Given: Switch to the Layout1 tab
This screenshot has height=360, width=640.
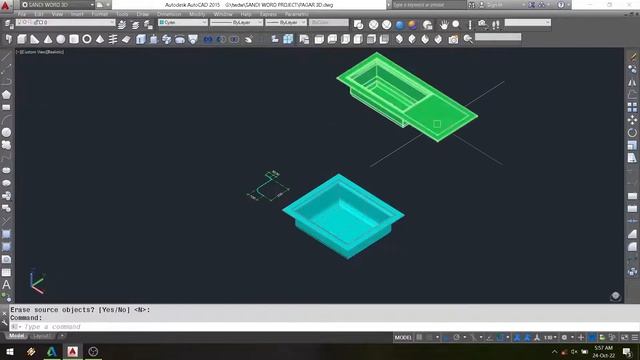Looking at the screenshot, I should (x=42, y=336).
